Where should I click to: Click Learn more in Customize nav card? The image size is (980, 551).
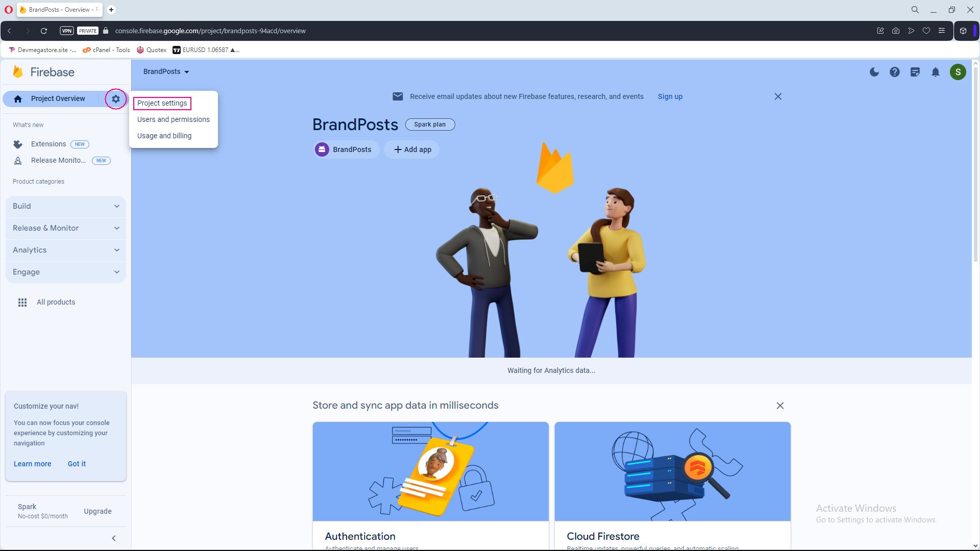[x=33, y=464]
